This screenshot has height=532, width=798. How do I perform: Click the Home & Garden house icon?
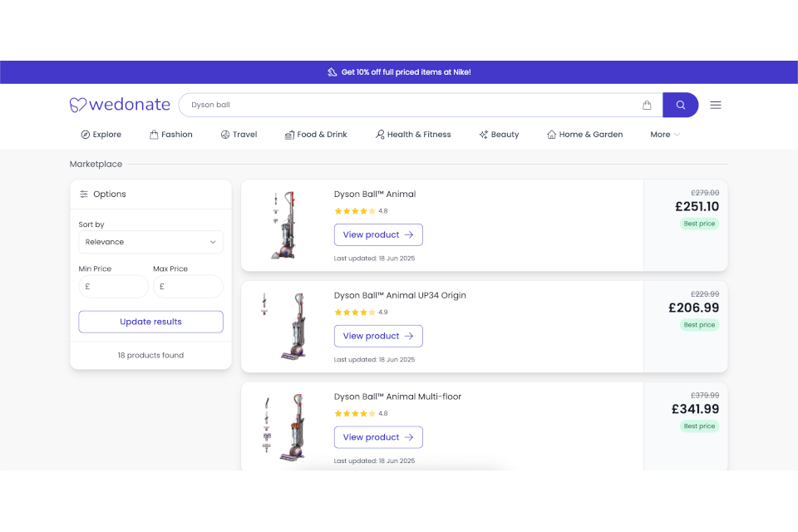tap(552, 135)
